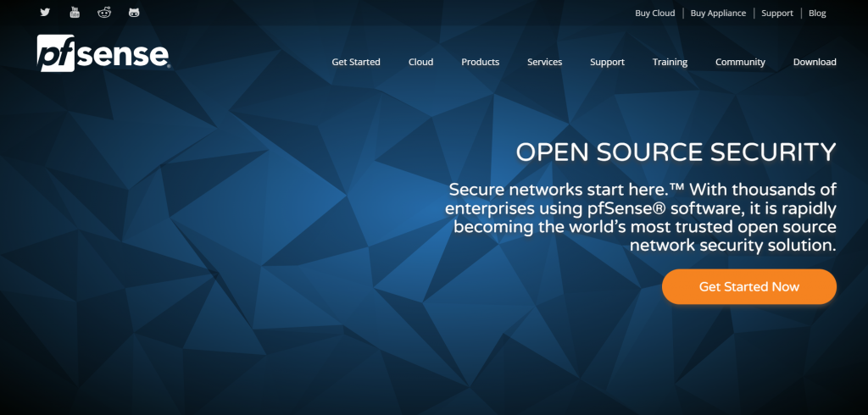868x415 pixels.
Task: Open the YouTube channel icon
Action: coord(75,12)
